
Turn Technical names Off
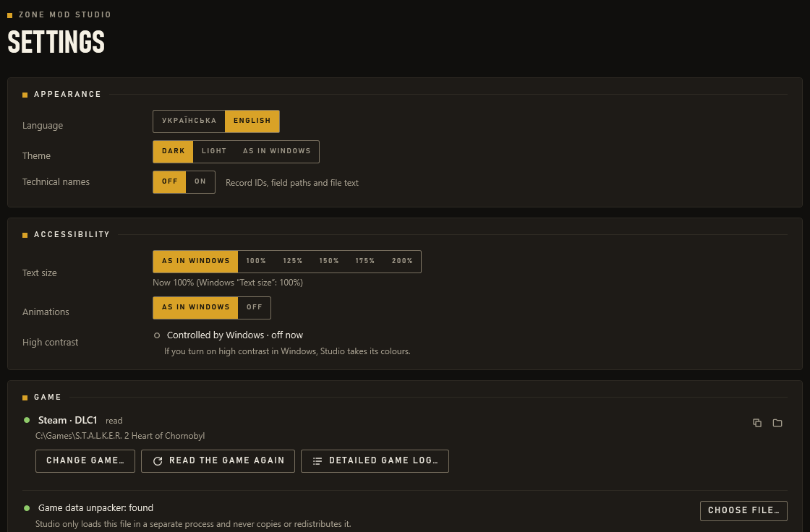(169, 182)
